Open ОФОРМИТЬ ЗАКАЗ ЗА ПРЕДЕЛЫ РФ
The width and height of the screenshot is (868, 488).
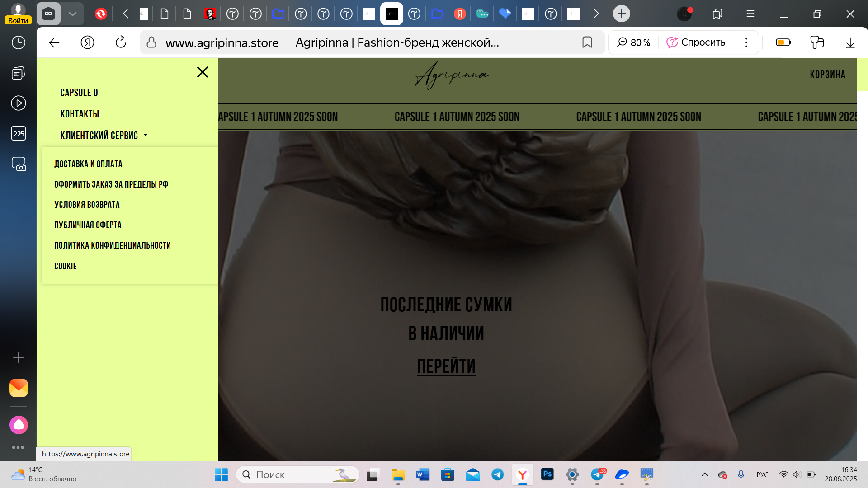(x=111, y=184)
